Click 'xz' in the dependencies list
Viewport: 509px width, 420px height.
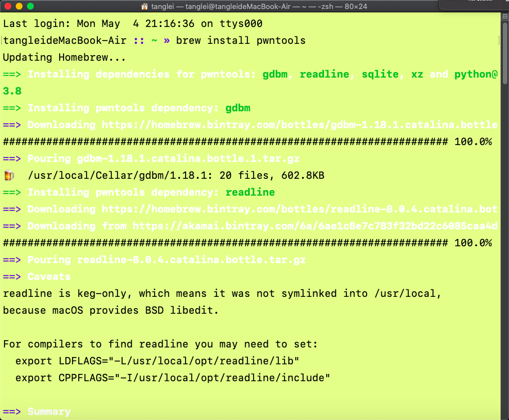click(417, 74)
